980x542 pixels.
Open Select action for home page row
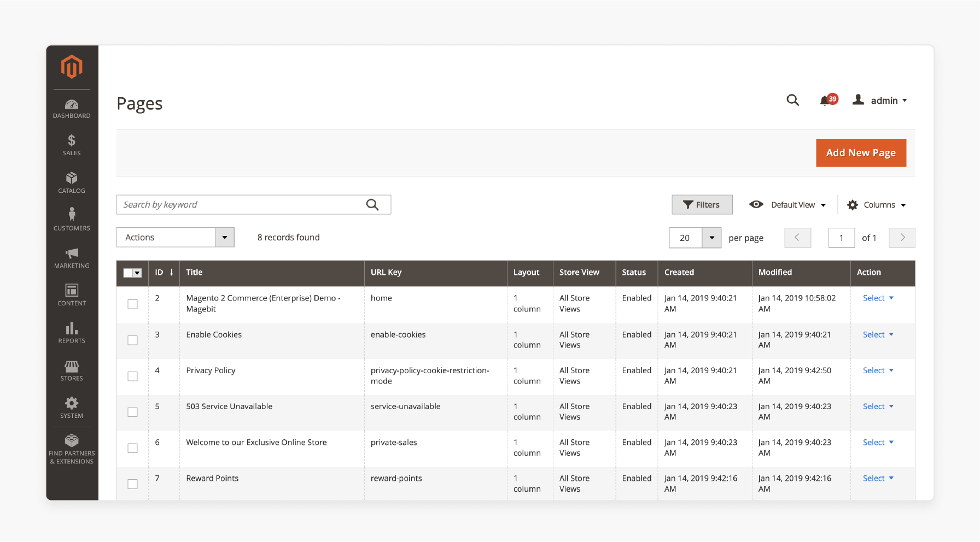coord(878,298)
